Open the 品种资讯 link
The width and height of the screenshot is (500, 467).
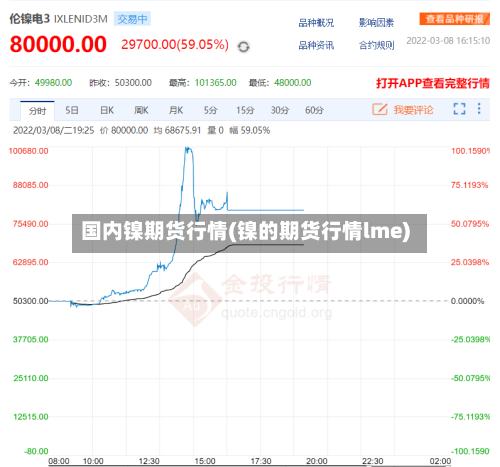(x=316, y=45)
